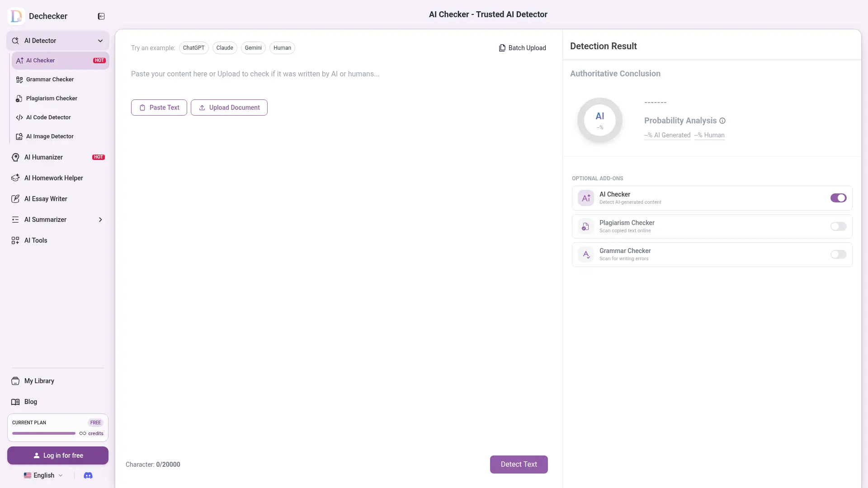Click into the content text area placeholder

click(x=255, y=74)
